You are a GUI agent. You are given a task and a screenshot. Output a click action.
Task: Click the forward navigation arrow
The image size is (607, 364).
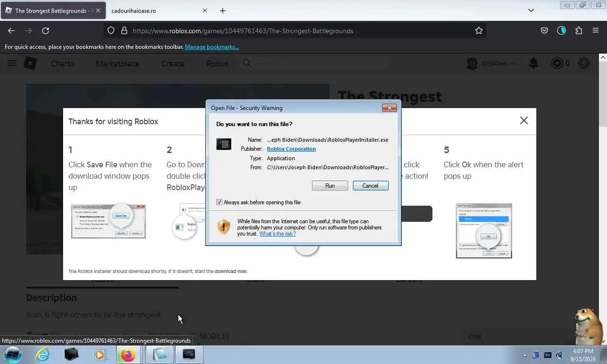pyautogui.click(x=28, y=30)
